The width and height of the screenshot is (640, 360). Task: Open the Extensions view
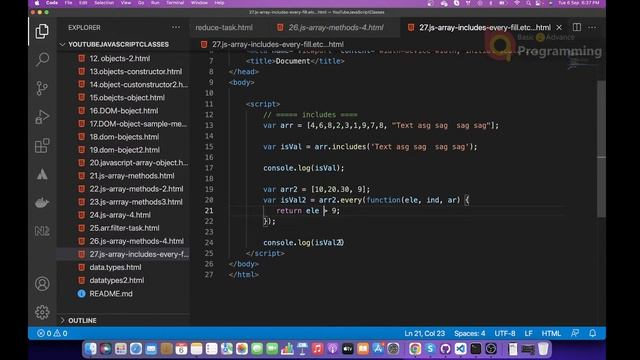pos(42,146)
